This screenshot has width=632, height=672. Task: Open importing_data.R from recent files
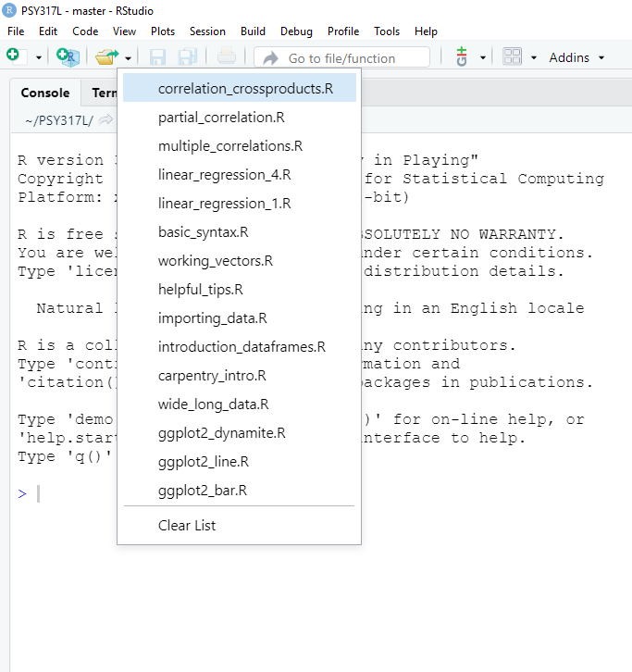(x=213, y=318)
